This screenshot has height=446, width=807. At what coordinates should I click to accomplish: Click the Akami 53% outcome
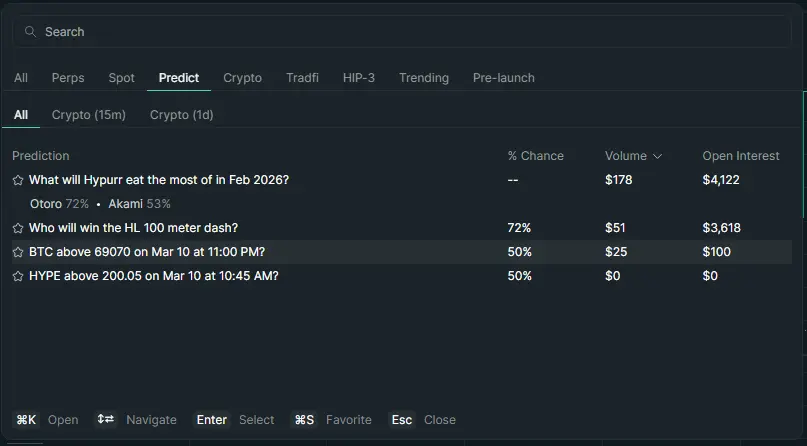[x=139, y=204]
